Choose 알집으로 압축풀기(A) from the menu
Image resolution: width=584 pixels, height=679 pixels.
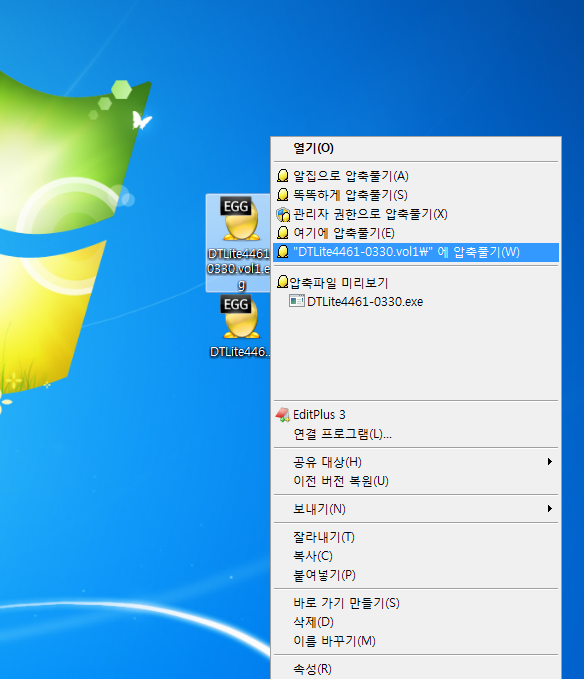(x=416, y=176)
